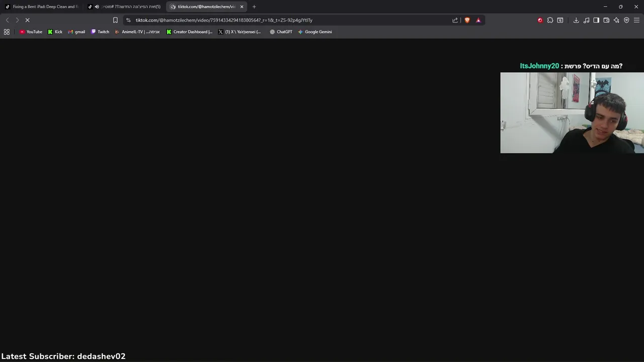Image resolution: width=644 pixels, height=362 pixels.
Task: Open the Google Gemini bookmark
Action: click(315, 32)
